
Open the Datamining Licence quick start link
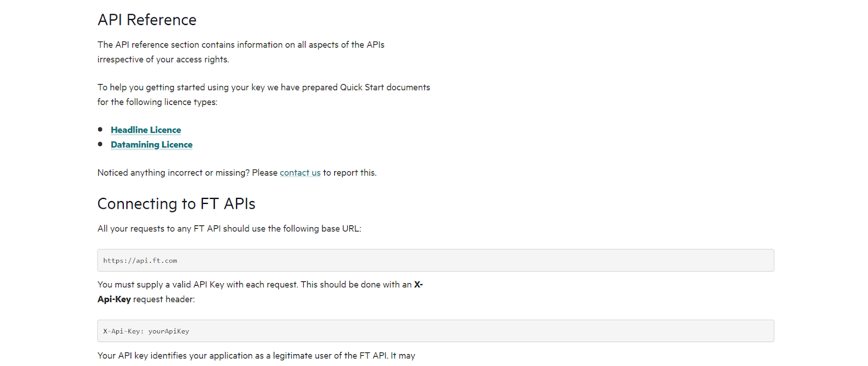151,145
